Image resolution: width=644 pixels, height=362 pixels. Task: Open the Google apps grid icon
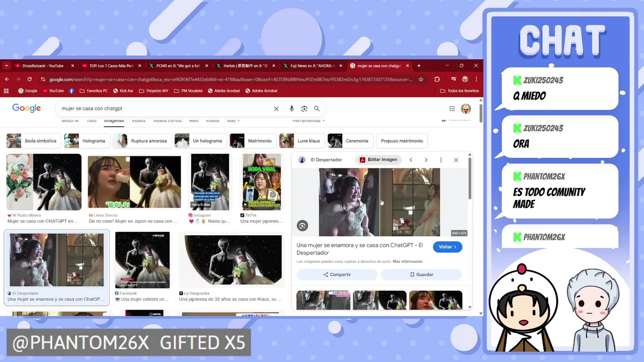(452, 109)
